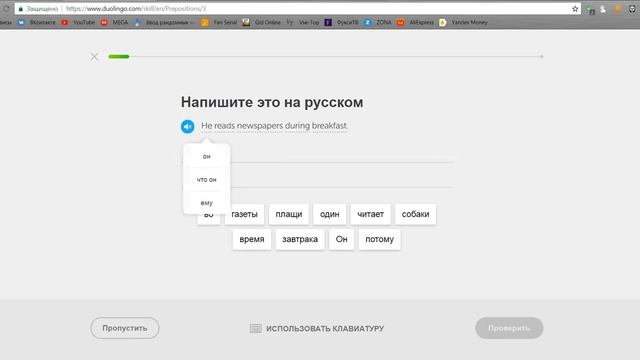This screenshot has height=360, width=640.
Task: Open the ФуксиТВ bookmark
Action: click(x=341, y=22)
